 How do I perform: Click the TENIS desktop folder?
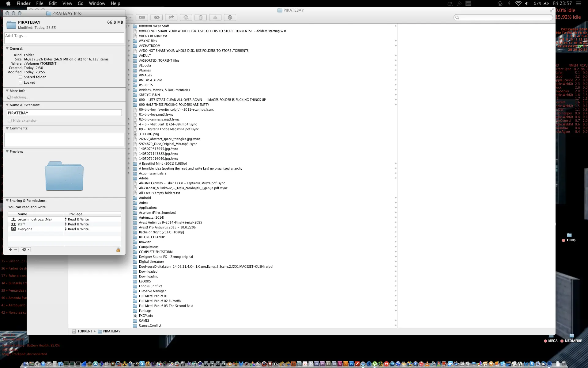click(x=569, y=237)
